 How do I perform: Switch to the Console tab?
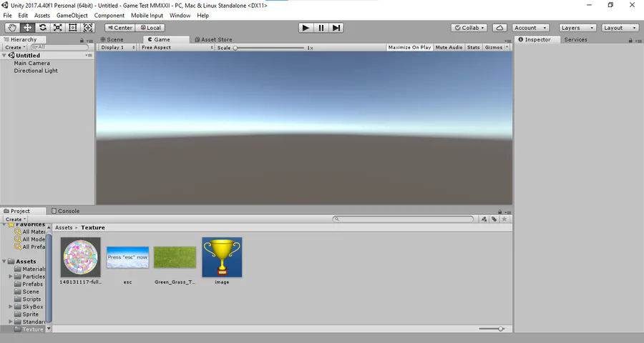pos(66,211)
